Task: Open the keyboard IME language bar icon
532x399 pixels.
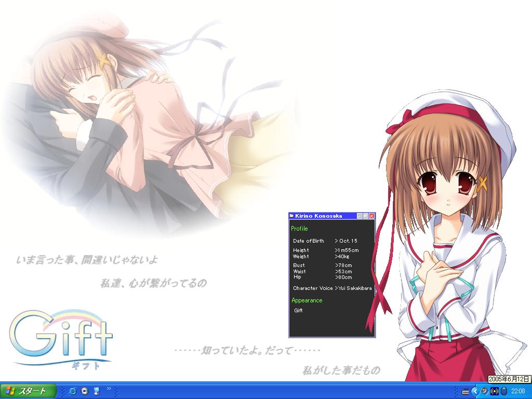Action: (x=465, y=392)
